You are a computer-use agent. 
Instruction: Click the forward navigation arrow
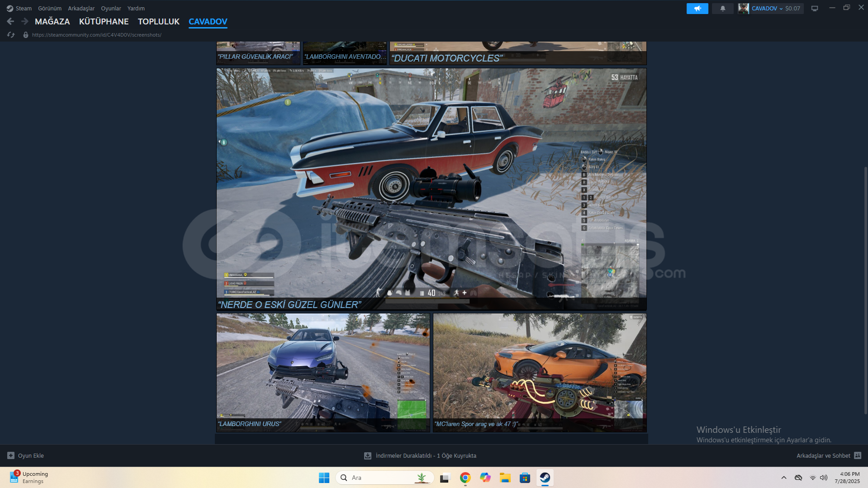pyautogui.click(x=25, y=21)
